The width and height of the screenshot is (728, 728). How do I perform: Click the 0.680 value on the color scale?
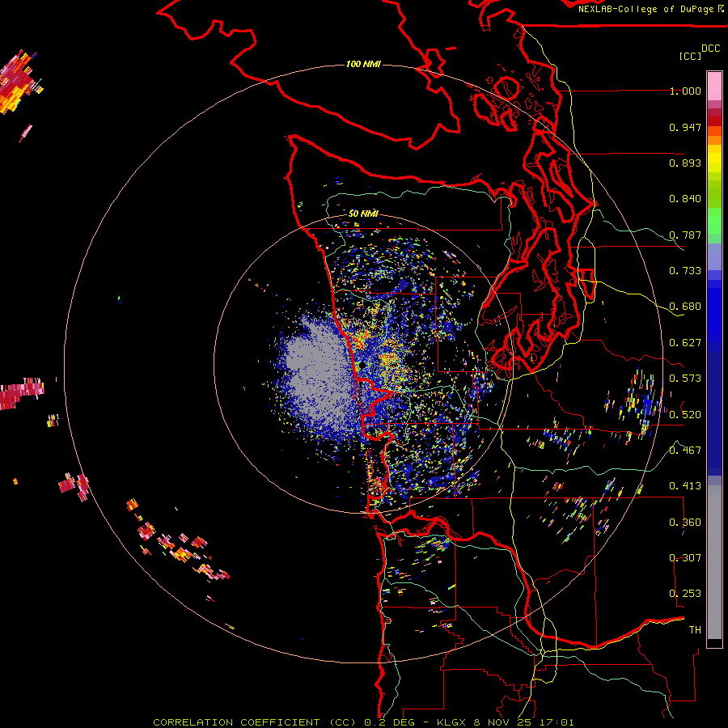click(685, 307)
